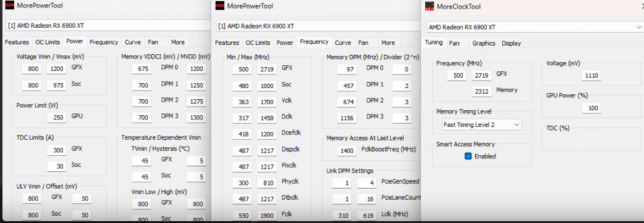This screenshot has width=644, height=223.
Task: Click the MoreClockTool Voltage field showing 1110
Action: [592, 76]
